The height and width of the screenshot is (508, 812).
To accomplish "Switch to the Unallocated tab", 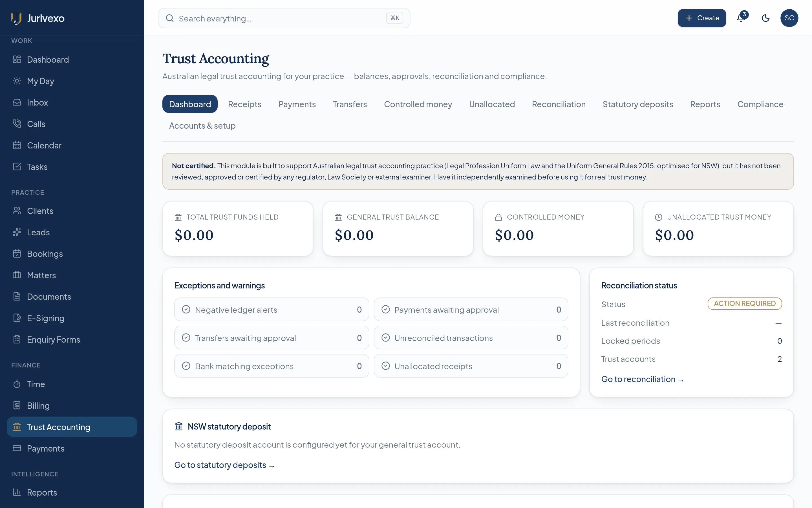I will (492, 104).
